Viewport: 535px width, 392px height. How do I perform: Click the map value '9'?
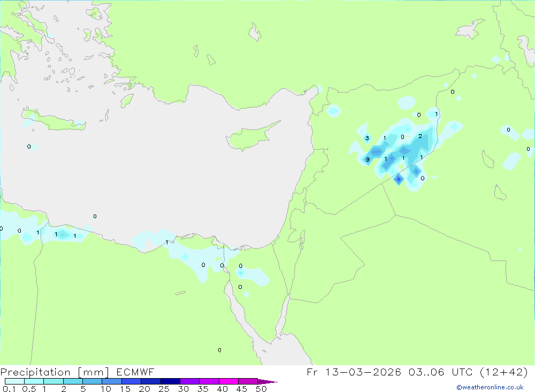pos(368,159)
